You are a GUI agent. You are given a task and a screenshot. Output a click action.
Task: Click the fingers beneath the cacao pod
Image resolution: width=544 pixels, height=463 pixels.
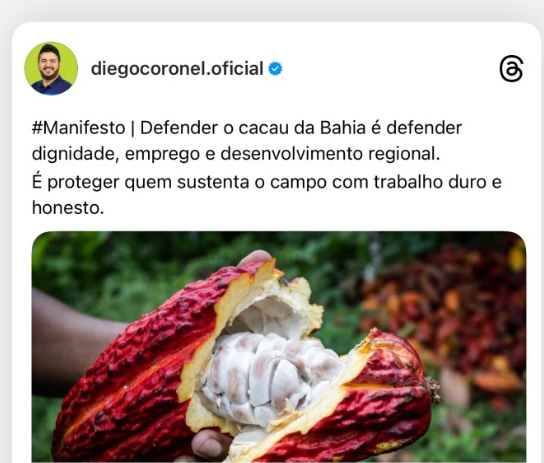211,445
